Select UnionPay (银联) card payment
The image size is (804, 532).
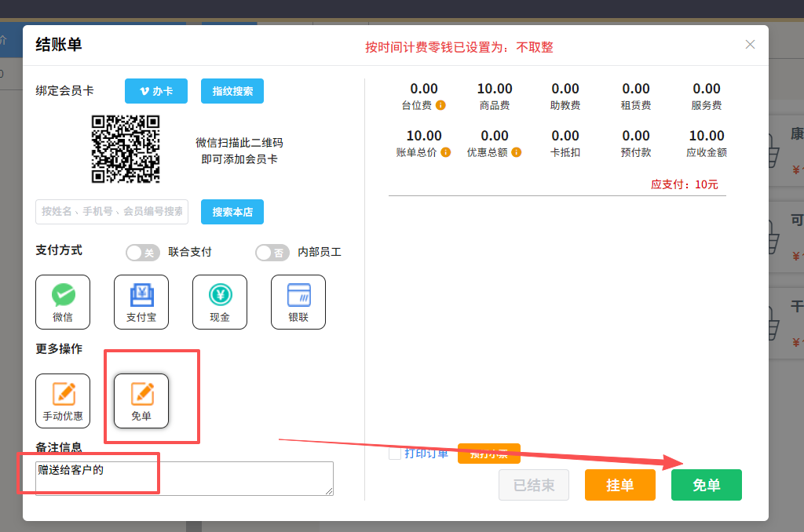(298, 302)
